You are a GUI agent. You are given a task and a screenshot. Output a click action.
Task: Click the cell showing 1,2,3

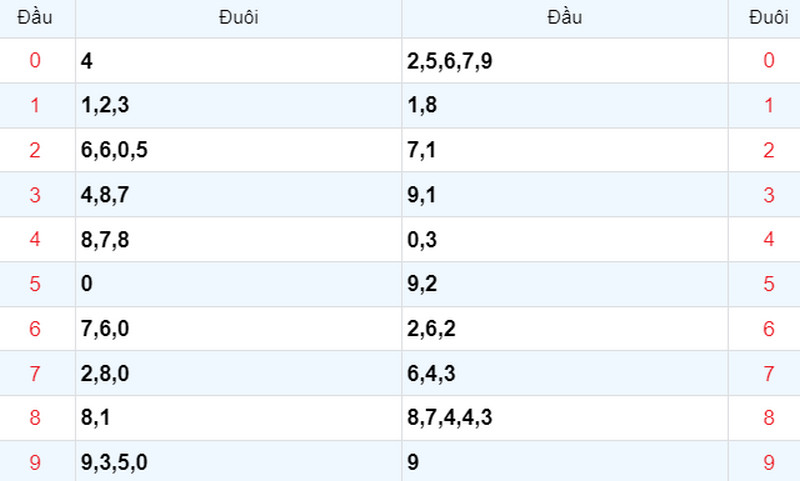(x=239, y=106)
